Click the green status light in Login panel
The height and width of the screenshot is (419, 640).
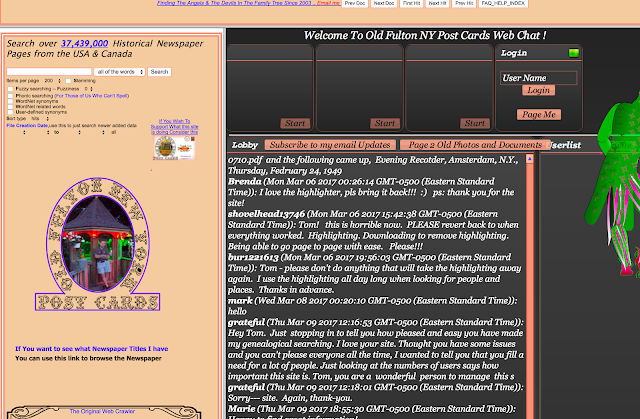[x=573, y=53]
